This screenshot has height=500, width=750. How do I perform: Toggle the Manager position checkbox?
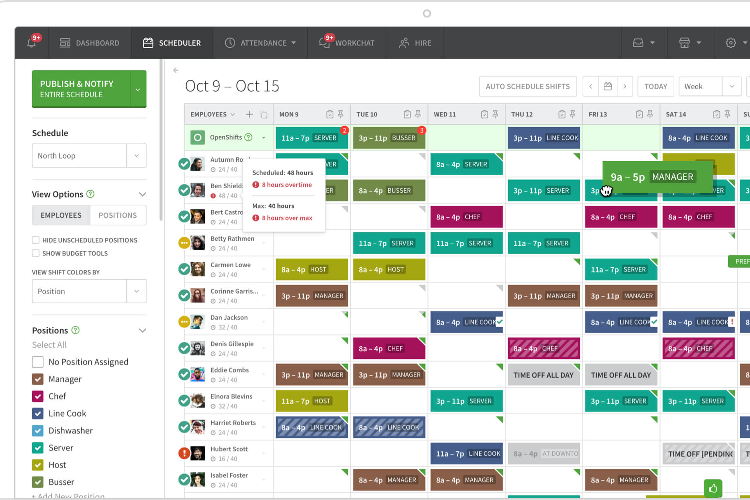[38, 379]
